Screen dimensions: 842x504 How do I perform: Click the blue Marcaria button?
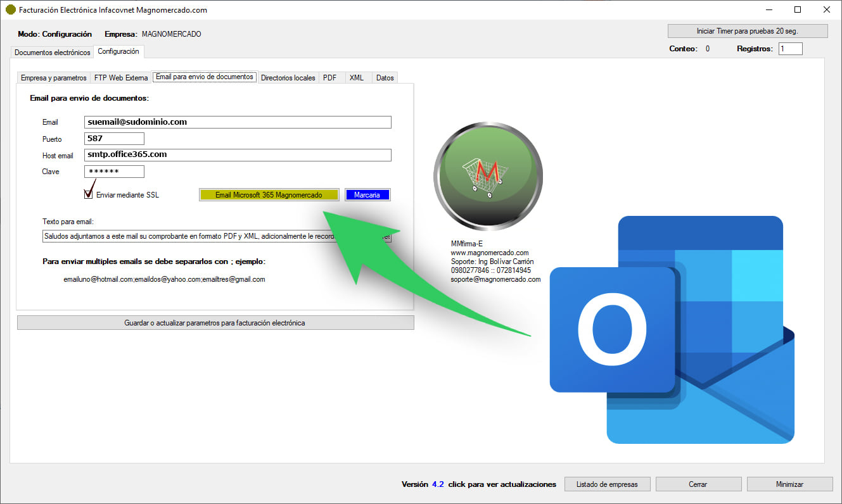tap(367, 195)
